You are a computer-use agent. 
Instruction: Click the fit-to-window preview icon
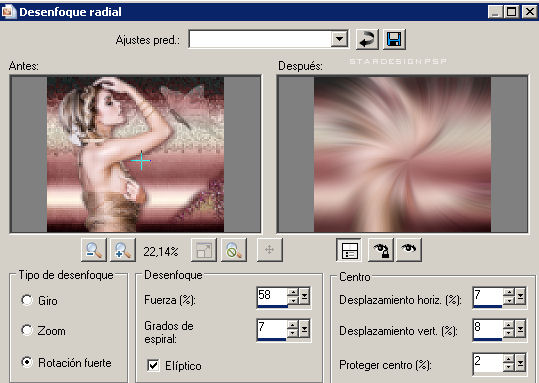coord(204,250)
